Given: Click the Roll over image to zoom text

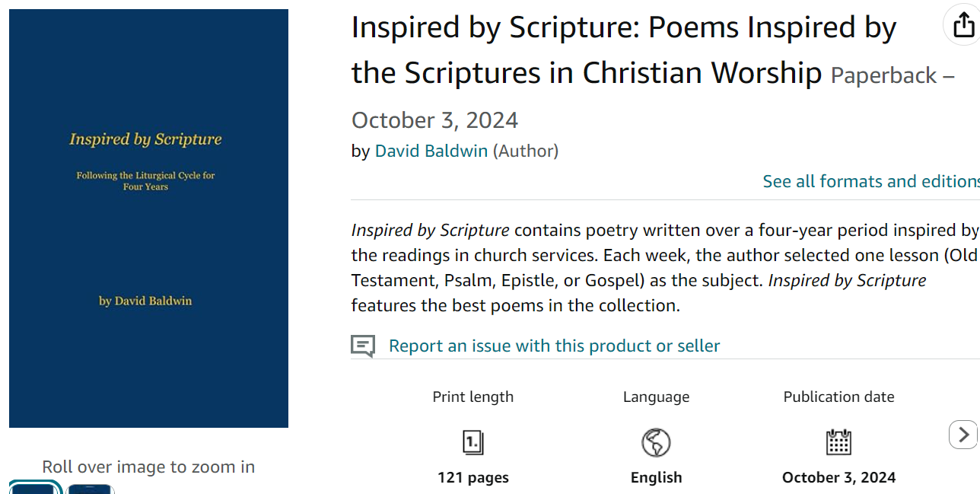Looking at the screenshot, I should tap(148, 467).
